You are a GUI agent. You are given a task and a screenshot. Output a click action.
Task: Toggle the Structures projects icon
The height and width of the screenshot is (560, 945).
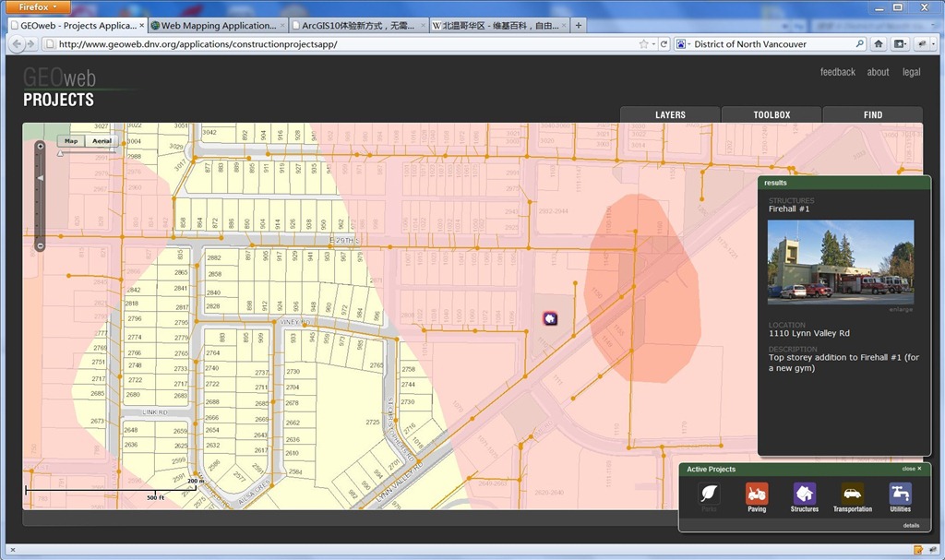(804, 494)
